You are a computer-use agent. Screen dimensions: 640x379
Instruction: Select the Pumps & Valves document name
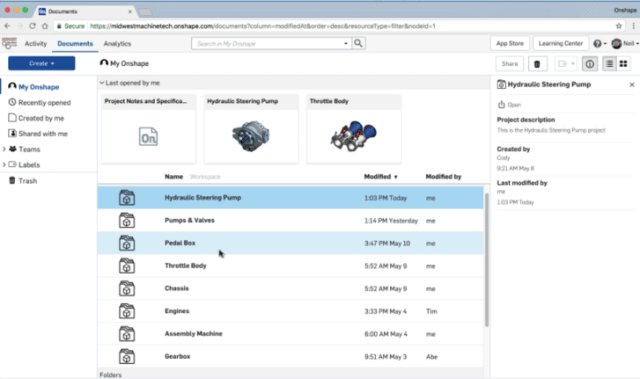(189, 220)
